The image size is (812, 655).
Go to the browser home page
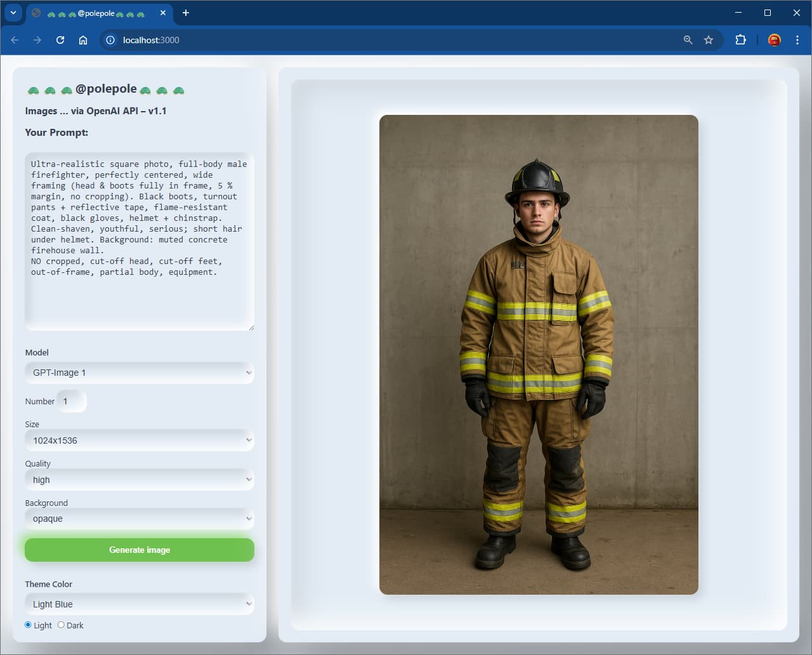(x=83, y=40)
